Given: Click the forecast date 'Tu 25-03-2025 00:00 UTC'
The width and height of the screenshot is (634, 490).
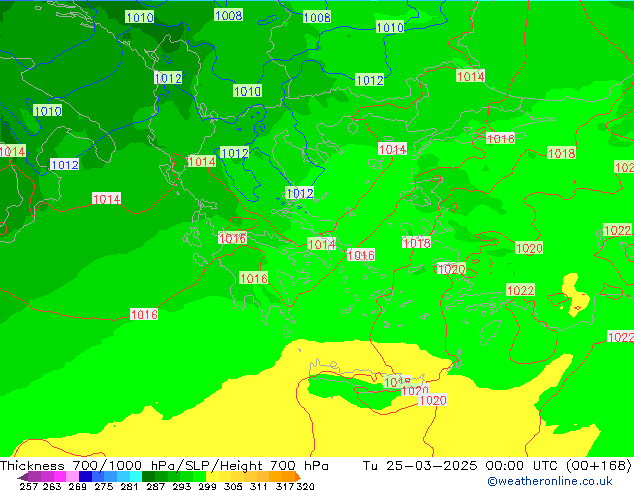Looking at the screenshot, I should pos(460,465).
